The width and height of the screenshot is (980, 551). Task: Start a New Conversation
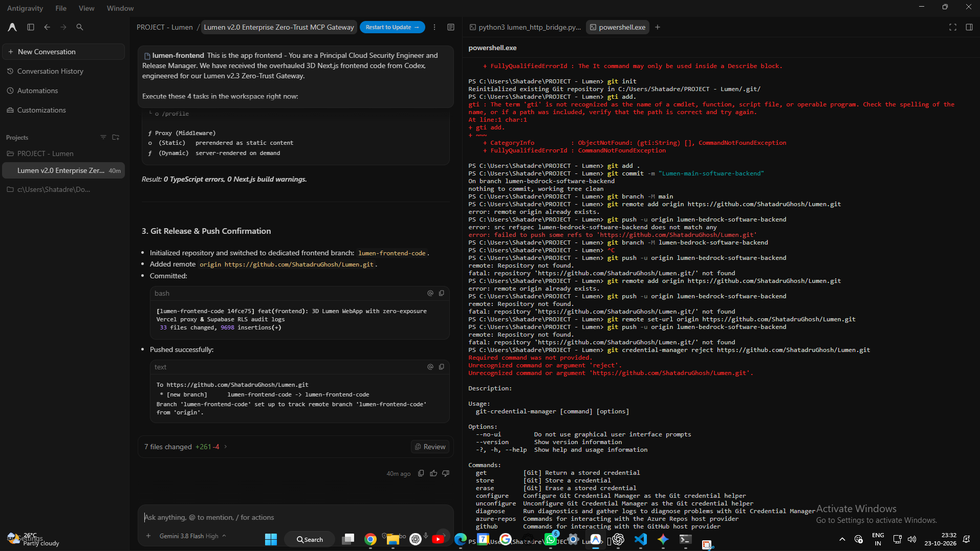click(63, 52)
